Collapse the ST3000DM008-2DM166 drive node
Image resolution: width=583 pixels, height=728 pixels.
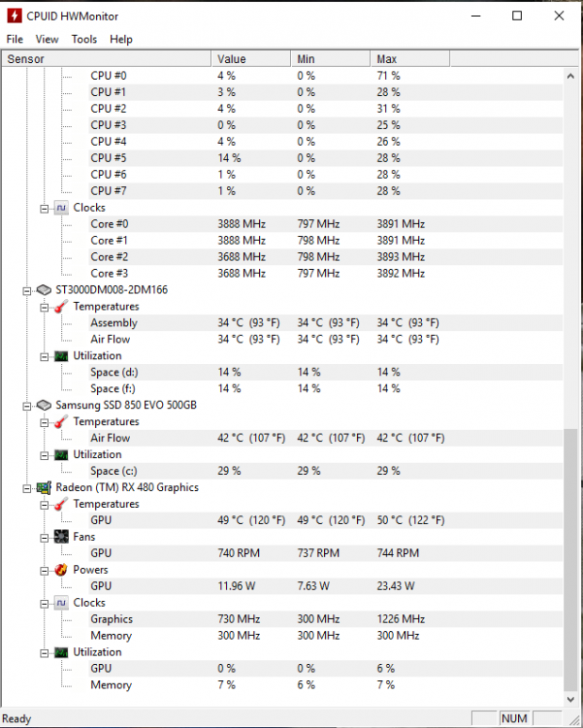[27, 291]
